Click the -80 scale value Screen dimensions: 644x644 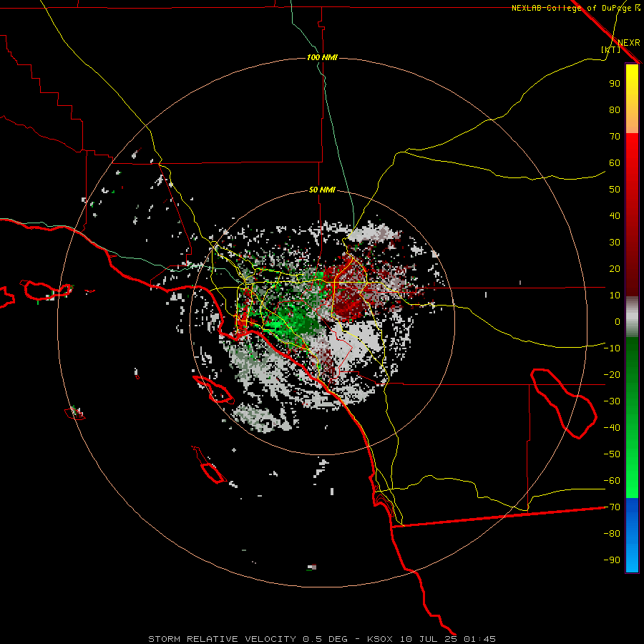coord(612,534)
